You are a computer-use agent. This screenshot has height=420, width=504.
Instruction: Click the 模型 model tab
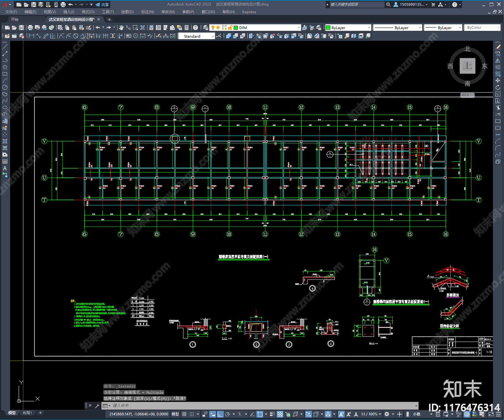(x=12, y=413)
